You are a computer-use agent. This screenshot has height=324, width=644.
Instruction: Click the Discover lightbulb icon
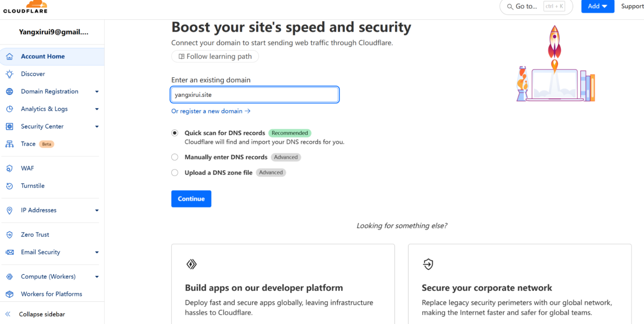click(x=9, y=74)
